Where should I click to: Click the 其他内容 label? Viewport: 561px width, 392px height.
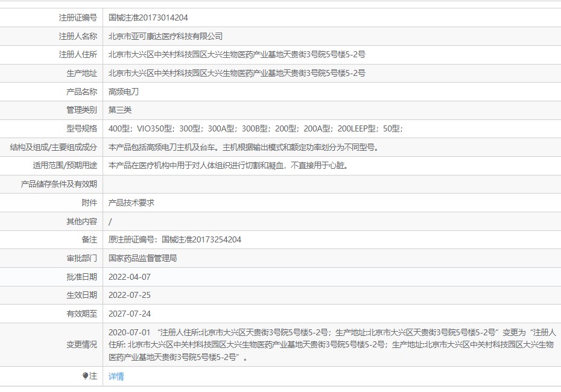[81, 221]
